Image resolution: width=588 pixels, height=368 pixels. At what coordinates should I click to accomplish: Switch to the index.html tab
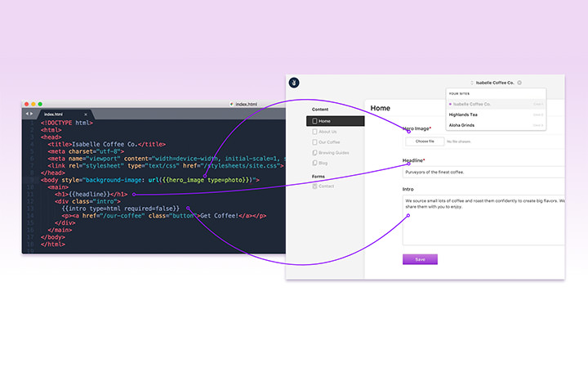click(56, 114)
